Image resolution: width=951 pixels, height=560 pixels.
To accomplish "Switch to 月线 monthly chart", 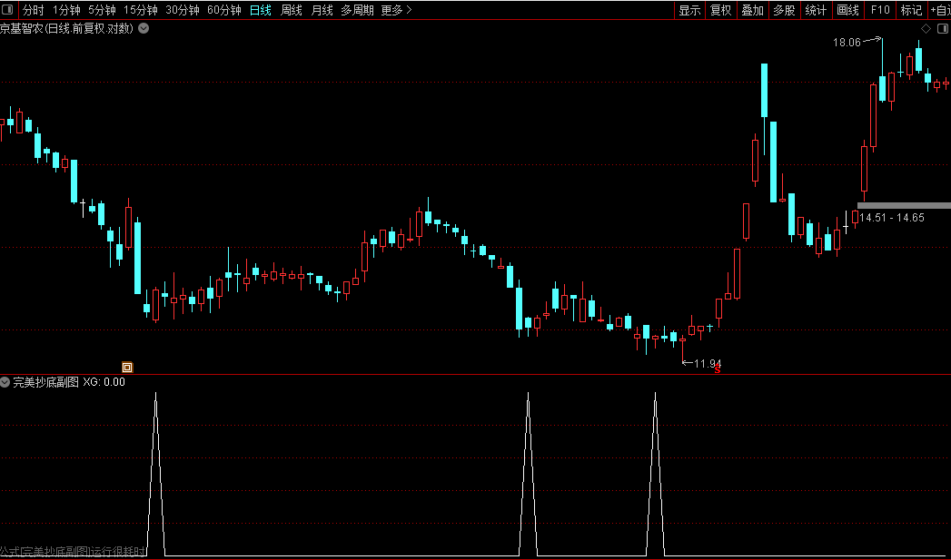I will click(x=322, y=10).
